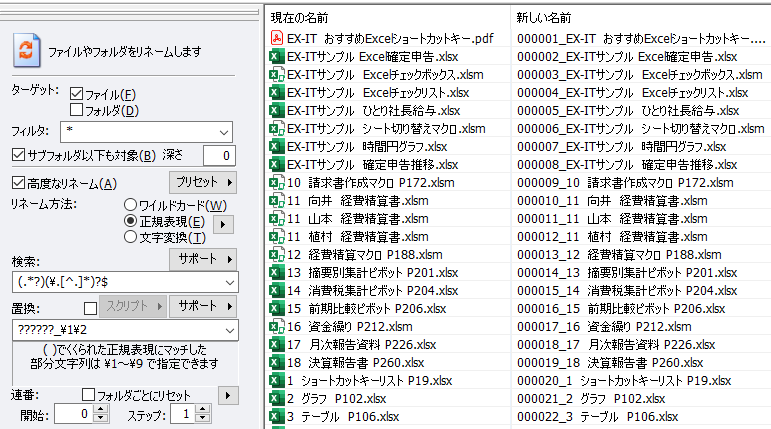Increase the 開始 number value
Image resolution: width=771 pixels, height=429 pixels.
(x=100, y=410)
